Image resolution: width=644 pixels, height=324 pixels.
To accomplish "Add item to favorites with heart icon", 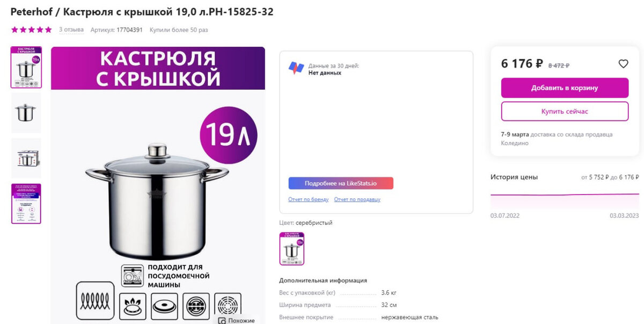I will tap(623, 64).
